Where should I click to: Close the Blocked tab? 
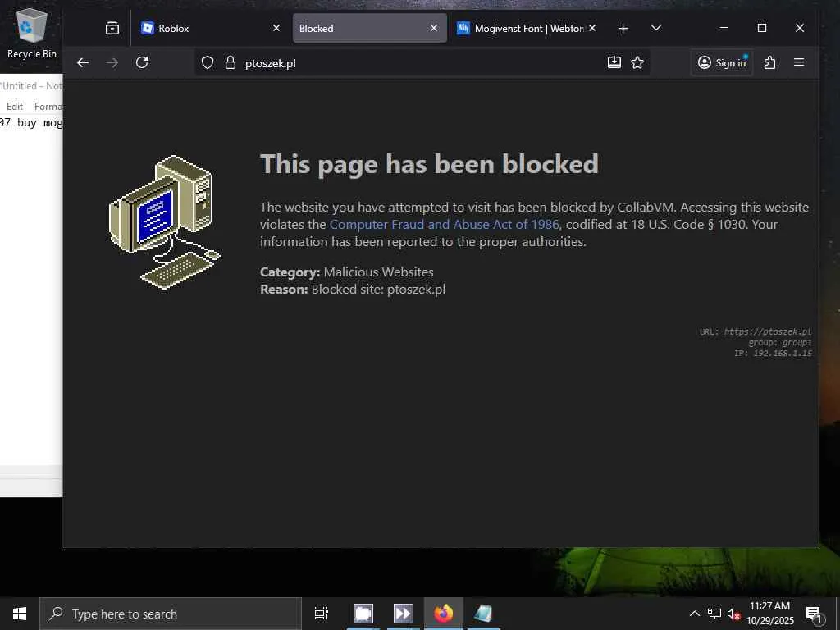(x=434, y=28)
